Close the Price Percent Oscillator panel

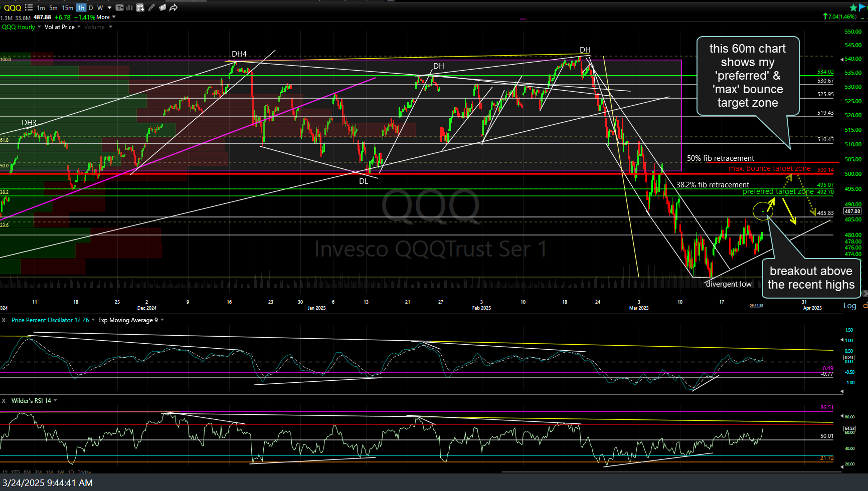pos(4,320)
